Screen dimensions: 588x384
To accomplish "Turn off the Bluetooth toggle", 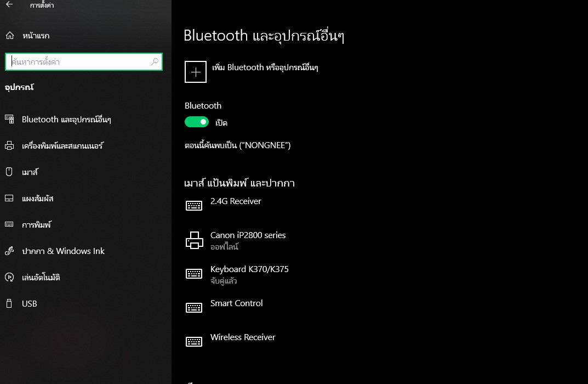I will 197,122.
